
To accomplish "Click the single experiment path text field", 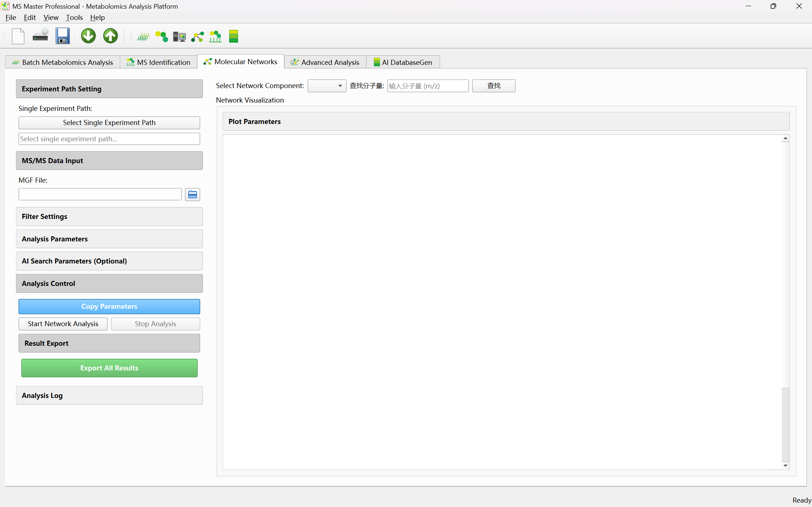I will point(109,139).
